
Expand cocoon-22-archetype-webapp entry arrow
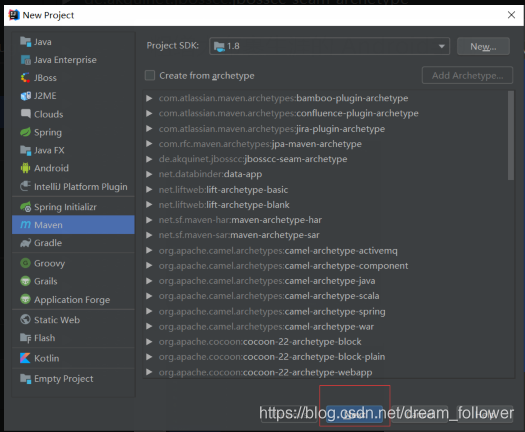point(149,372)
